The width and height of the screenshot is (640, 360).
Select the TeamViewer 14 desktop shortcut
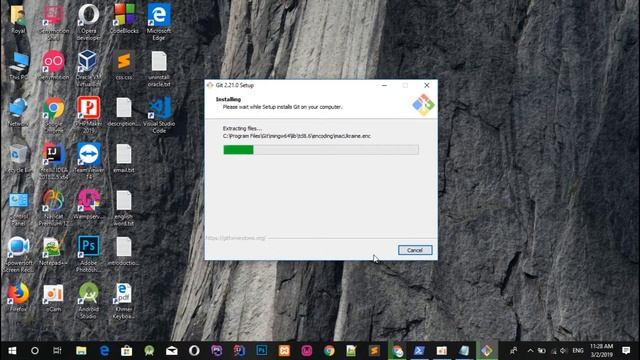(x=89, y=162)
